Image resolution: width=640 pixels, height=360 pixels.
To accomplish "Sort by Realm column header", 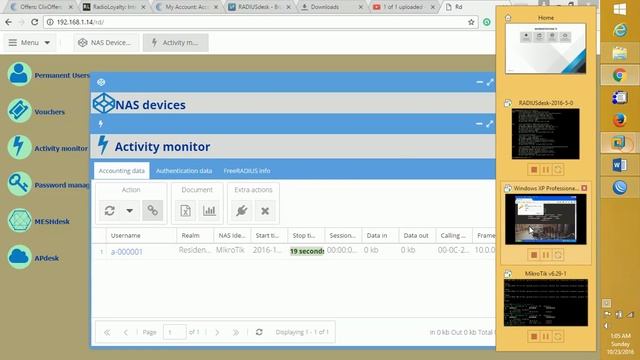I will click(195, 236).
